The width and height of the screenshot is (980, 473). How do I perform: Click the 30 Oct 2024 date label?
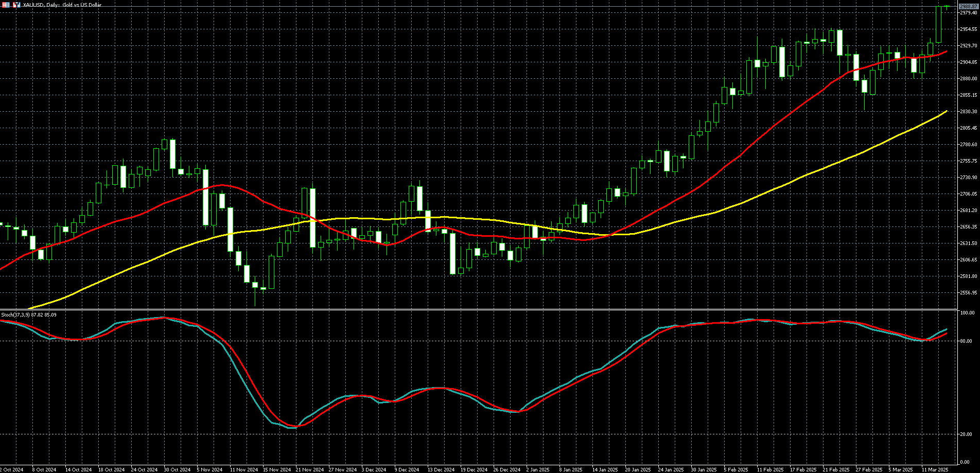click(177, 469)
